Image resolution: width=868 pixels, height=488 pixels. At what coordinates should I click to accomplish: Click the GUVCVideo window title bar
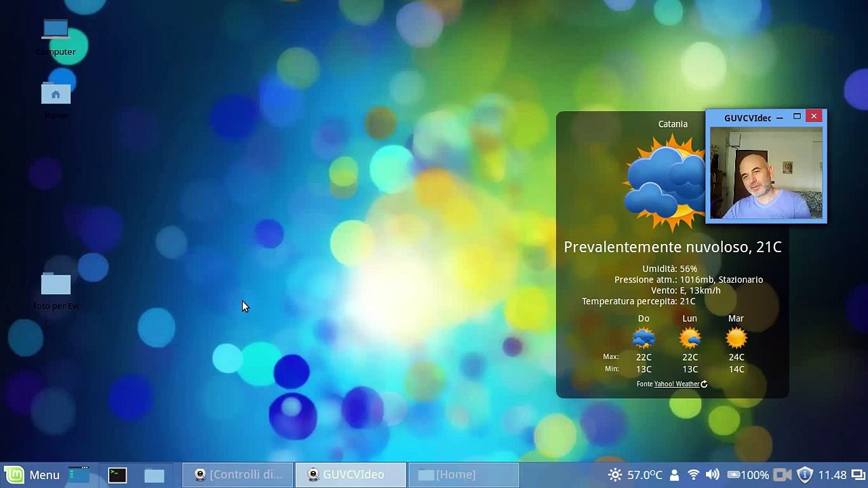(747, 118)
